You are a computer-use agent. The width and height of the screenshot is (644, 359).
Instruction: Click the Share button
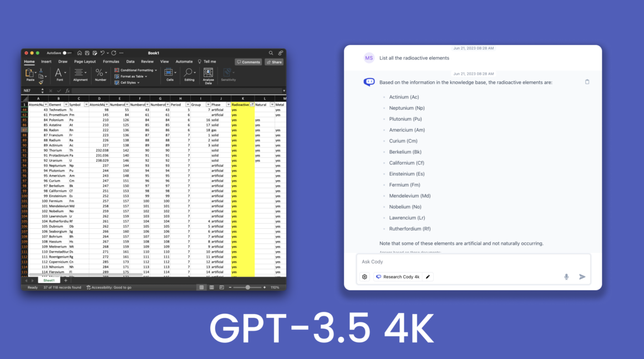(274, 62)
